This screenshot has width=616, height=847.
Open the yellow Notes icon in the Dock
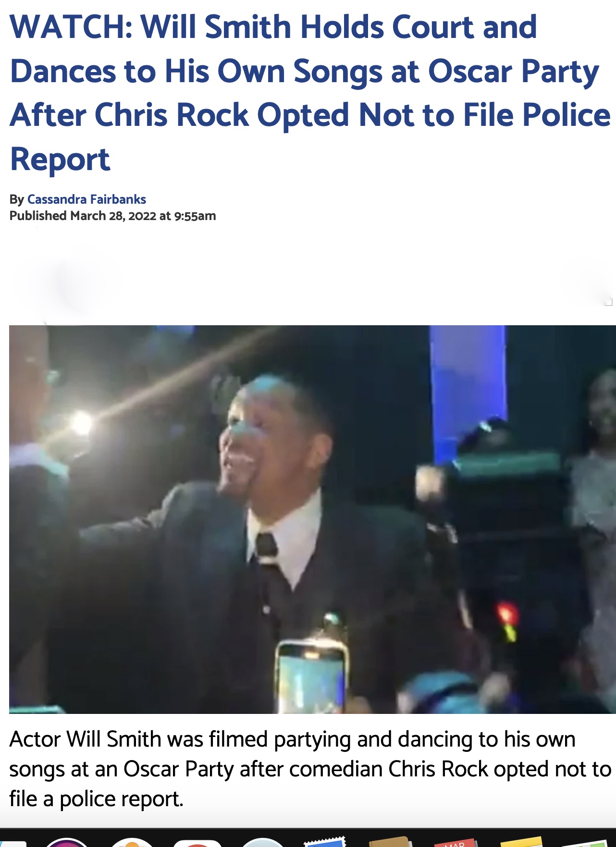[521, 842]
